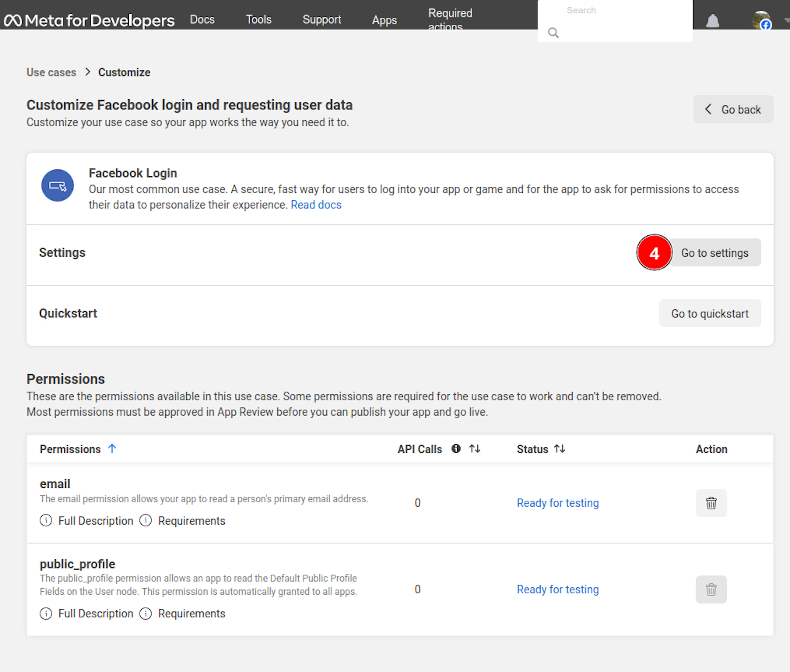Sort the table by Status arrows
The width and height of the screenshot is (790, 672).
[560, 449]
